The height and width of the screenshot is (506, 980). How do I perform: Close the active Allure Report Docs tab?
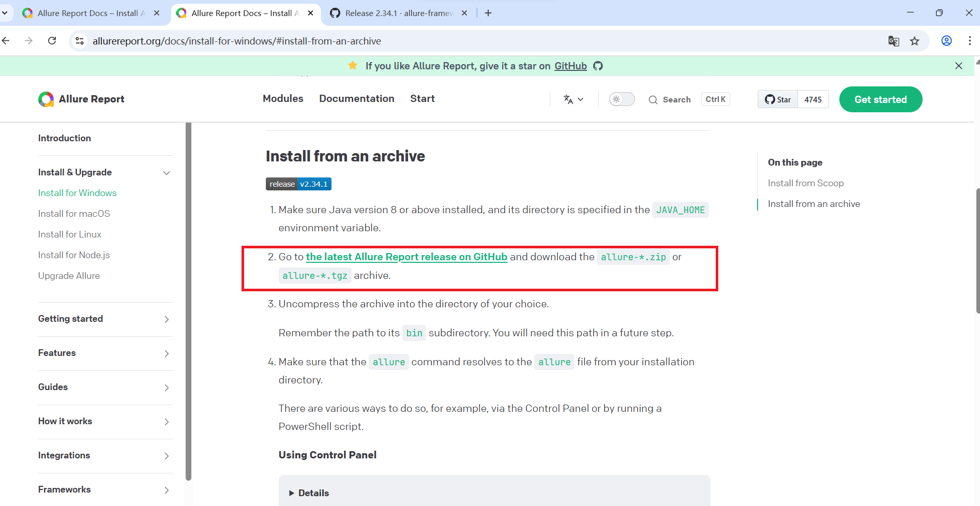pos(310,13)
